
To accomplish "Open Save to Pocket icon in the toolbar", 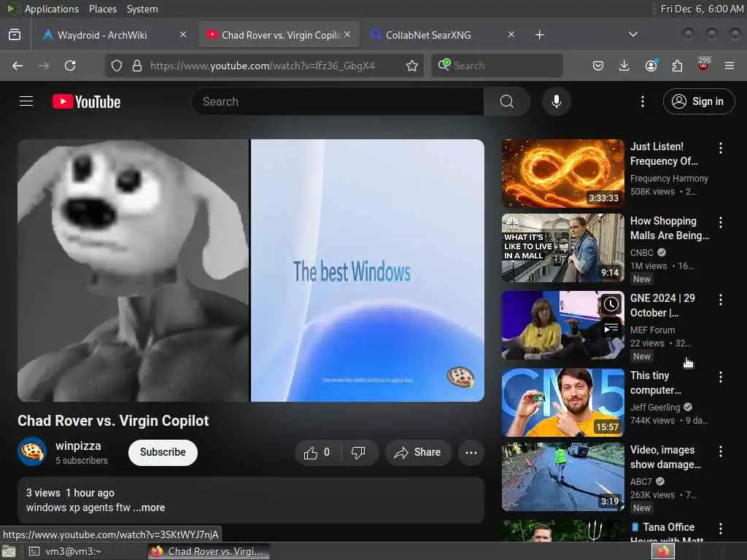I will (598, 66).
